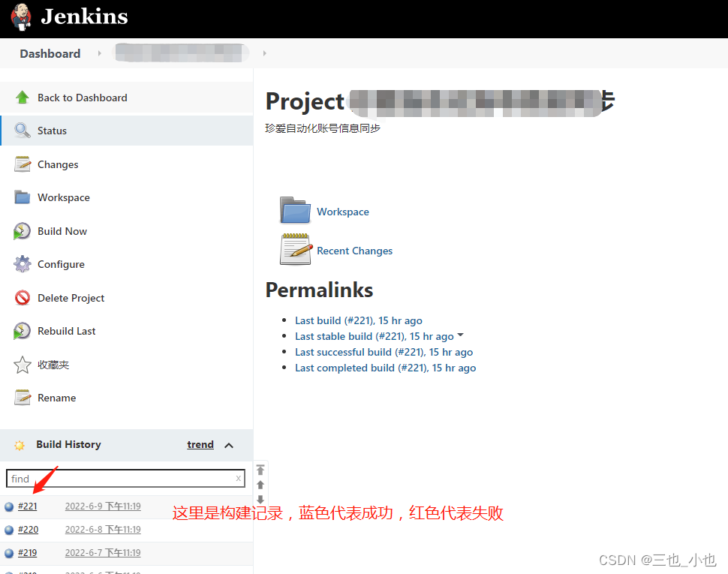Open Last build (#221) permalink

pos(359,320)
